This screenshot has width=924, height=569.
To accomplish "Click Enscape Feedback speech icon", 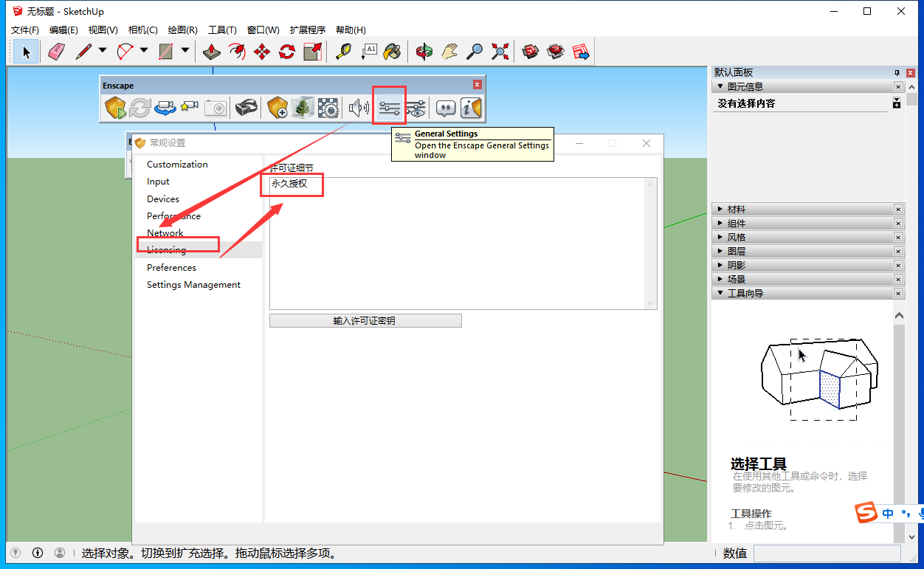I will click(x=446, y=108).
